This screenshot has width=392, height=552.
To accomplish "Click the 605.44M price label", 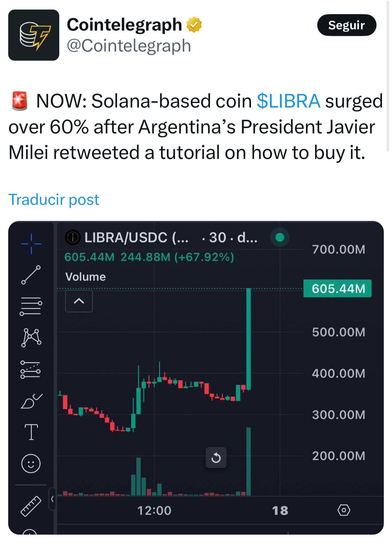I will tap(338, 288).
